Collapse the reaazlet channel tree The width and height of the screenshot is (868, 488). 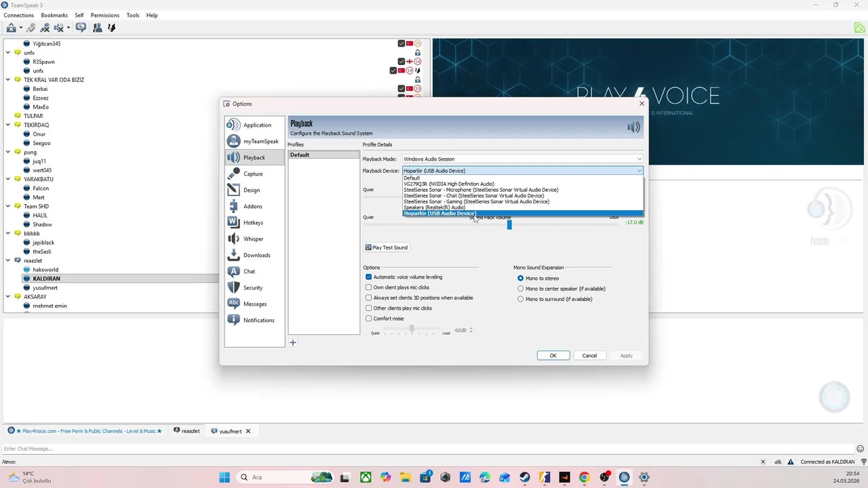pos(9,260)
